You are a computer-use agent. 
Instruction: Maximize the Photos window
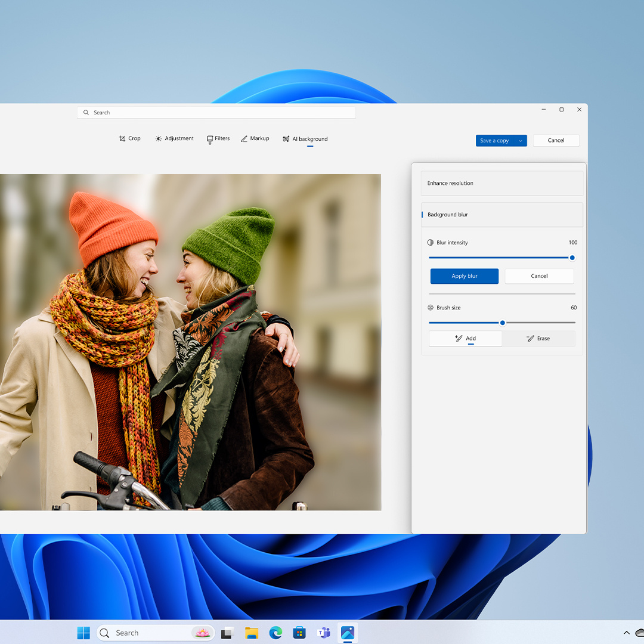point(562,110)
